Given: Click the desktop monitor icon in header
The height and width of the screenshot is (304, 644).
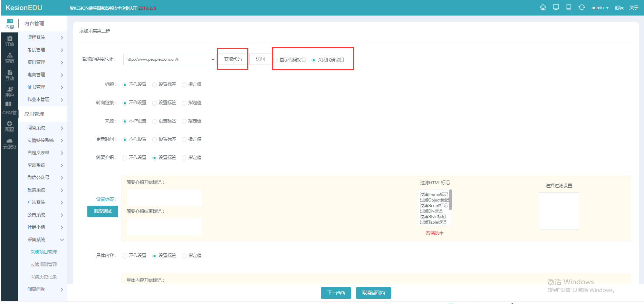Looking at the screenshot, I should tap(556, 7).
